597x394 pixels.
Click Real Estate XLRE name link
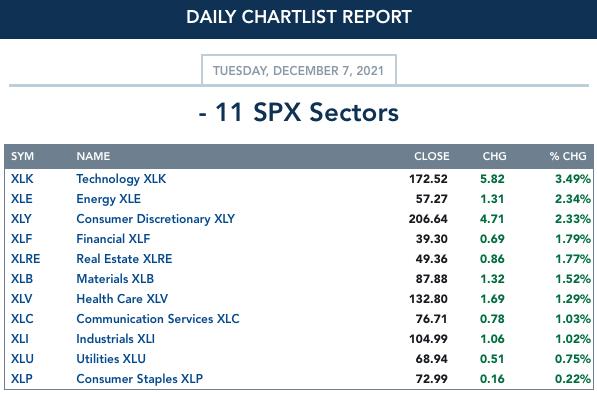click(x=124, y=259)
